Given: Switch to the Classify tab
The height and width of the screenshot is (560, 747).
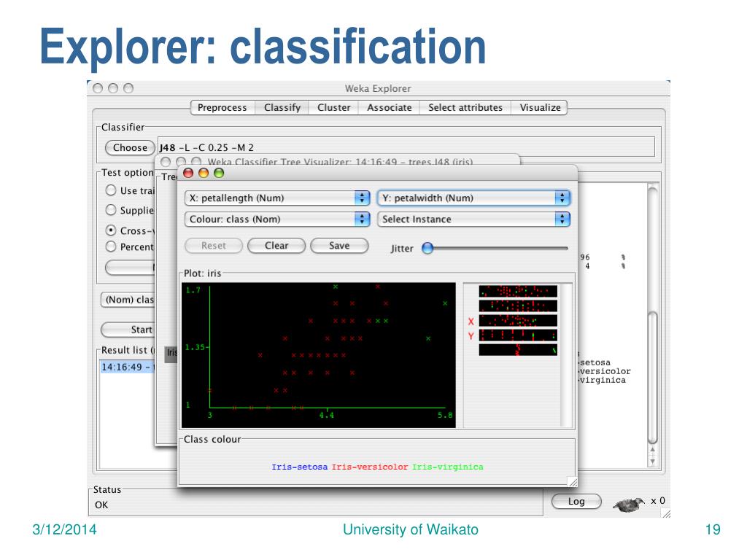Looking at the screenshot, I should point(282,108).
